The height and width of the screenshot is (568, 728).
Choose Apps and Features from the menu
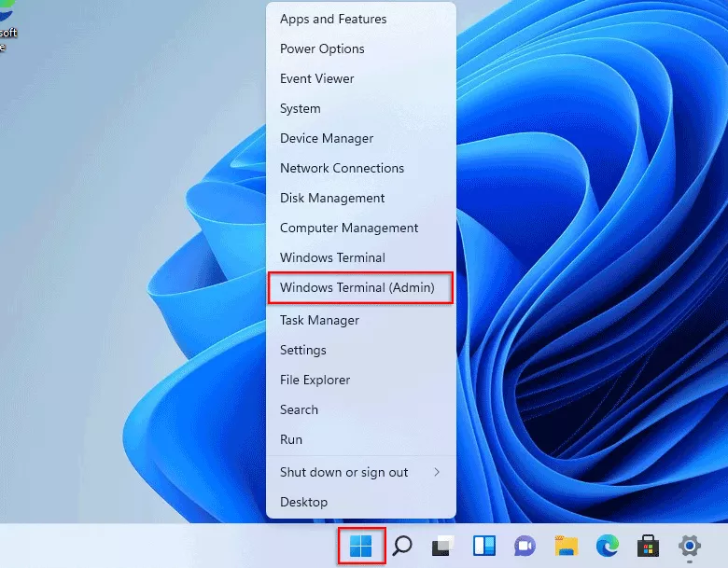(x=333, y=19)
